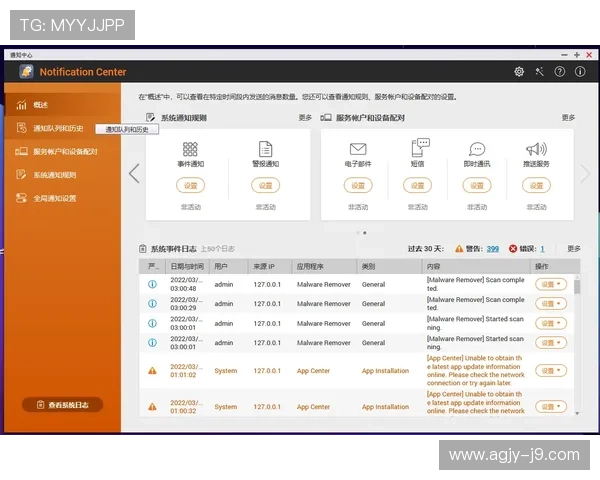Viewport: 600px width, 480px height.
Task: Open the info icon in the header
Action: click(579, 72)
